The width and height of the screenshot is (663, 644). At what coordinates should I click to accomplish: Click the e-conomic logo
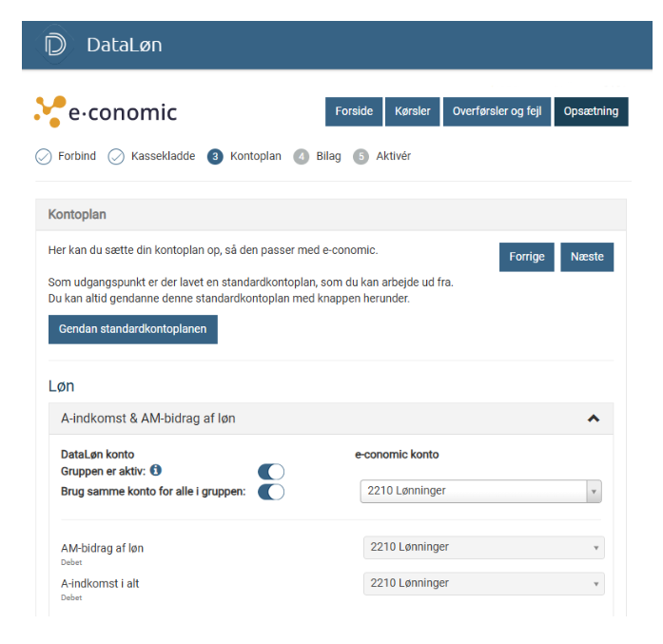click(106, 111)
